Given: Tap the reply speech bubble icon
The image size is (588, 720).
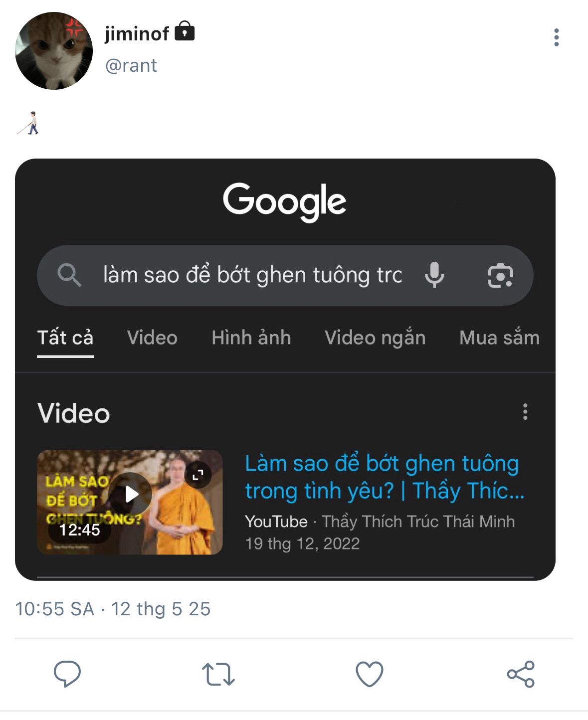Looking at the screenshot, I should point(67,674).
